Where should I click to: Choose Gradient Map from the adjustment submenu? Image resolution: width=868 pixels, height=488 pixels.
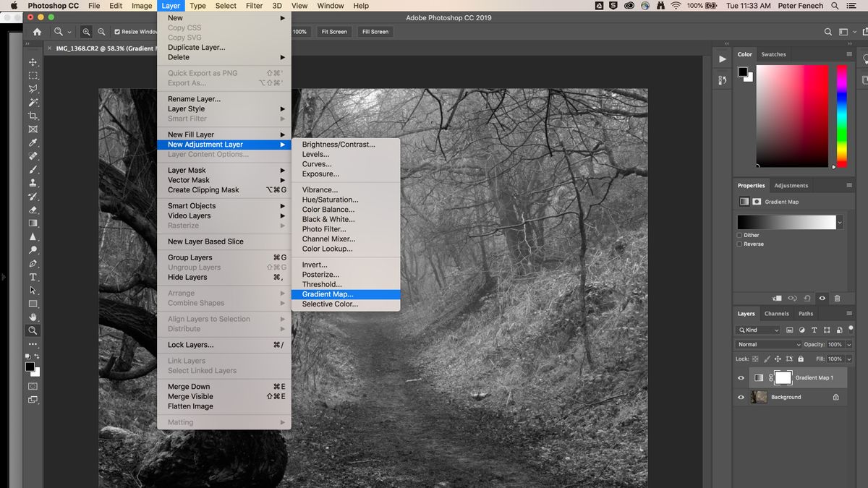[x=328, y=294]
